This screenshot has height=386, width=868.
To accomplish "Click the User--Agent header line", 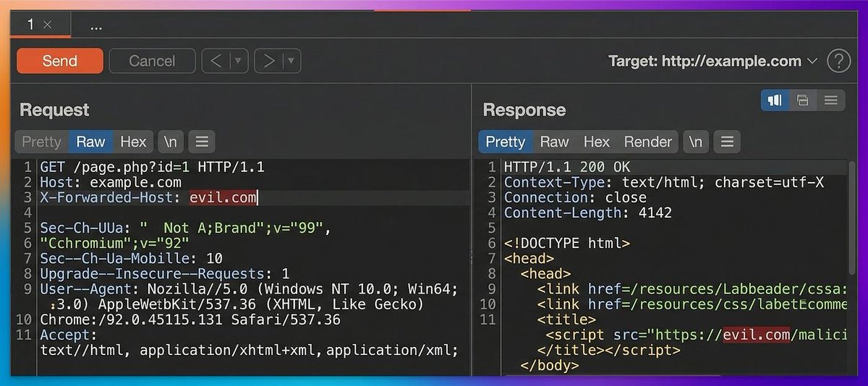I will click(x=249, y=289).
